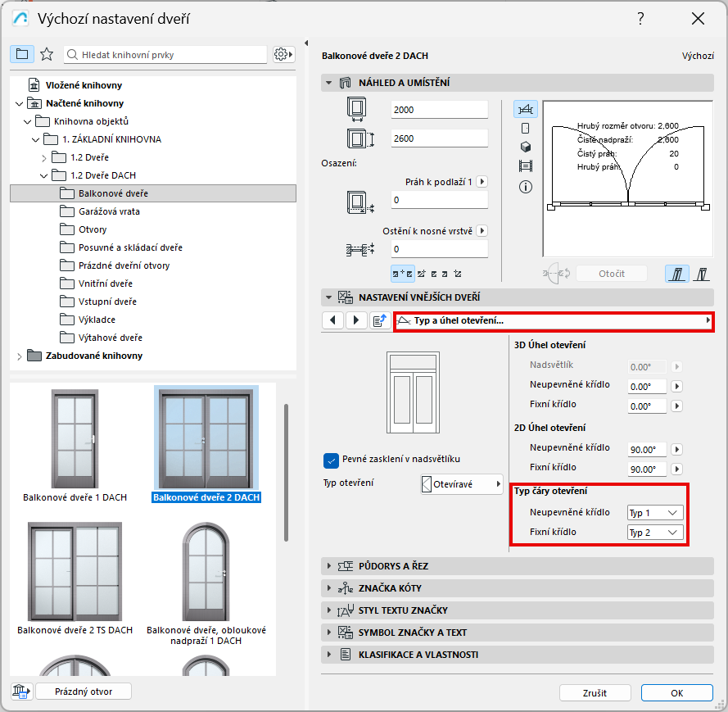Show floor plan preview of door

coord(526,110)
